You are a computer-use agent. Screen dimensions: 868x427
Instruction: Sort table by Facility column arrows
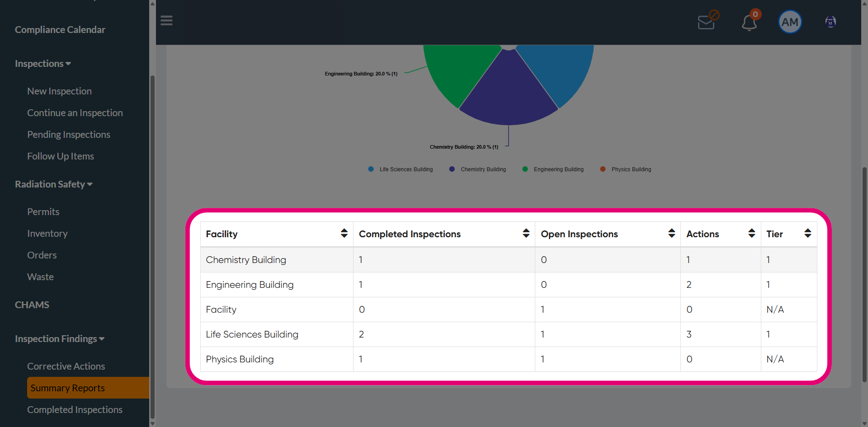click(x=344, y=233)
